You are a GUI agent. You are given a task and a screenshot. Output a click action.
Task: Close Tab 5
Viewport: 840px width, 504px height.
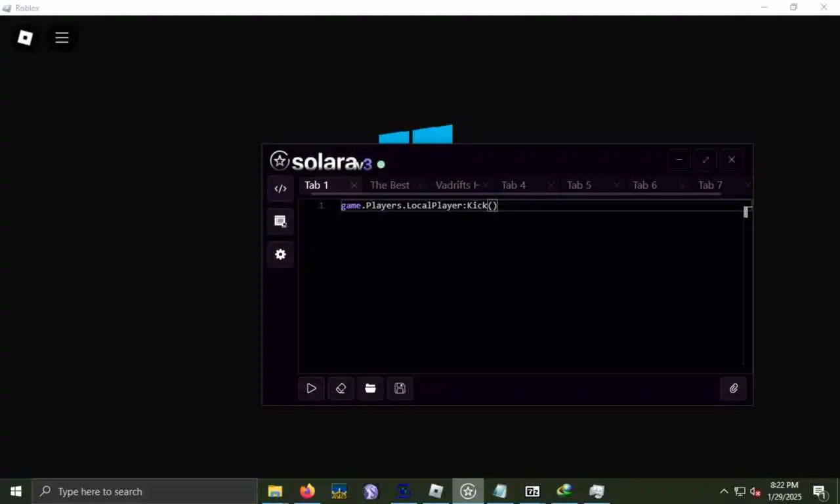616,186
